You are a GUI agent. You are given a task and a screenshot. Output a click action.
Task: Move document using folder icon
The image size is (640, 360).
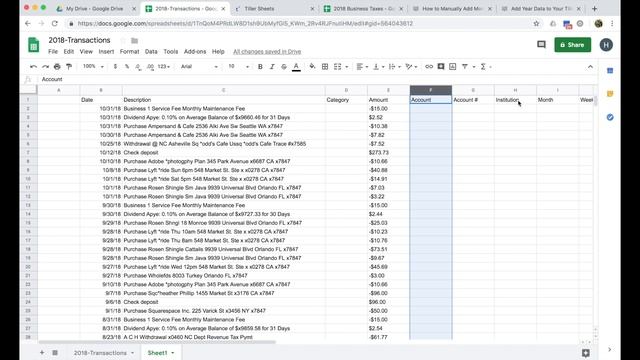134,40
